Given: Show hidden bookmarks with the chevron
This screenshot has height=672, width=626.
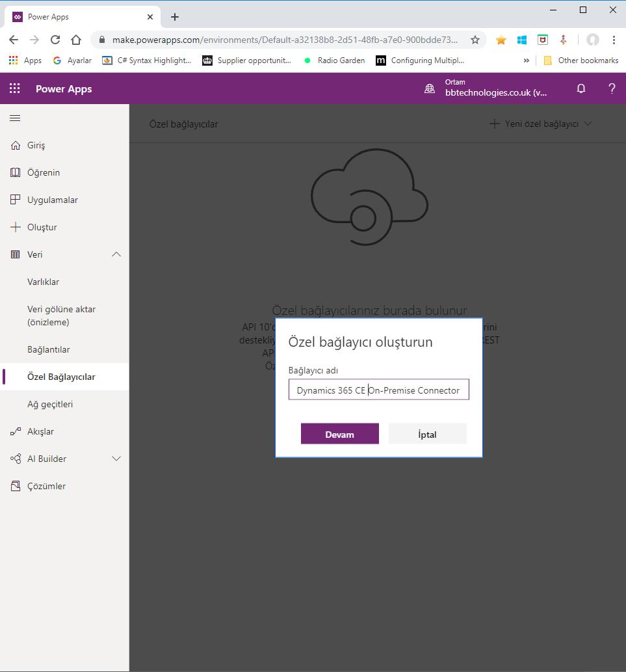Looking at the screenshot, I should coord(527,60).
